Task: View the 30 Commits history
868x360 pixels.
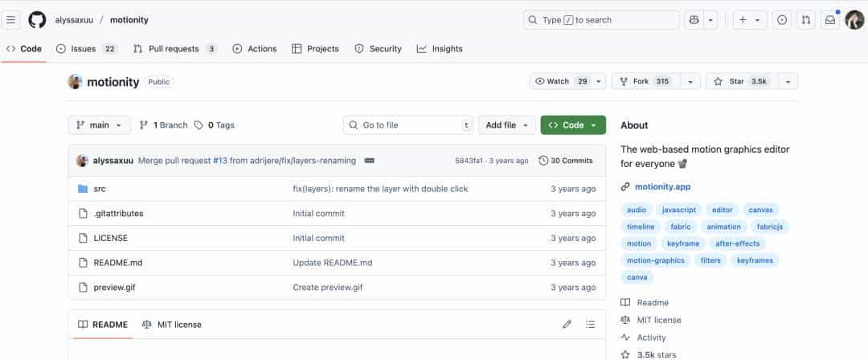Action: click(566, 161)
